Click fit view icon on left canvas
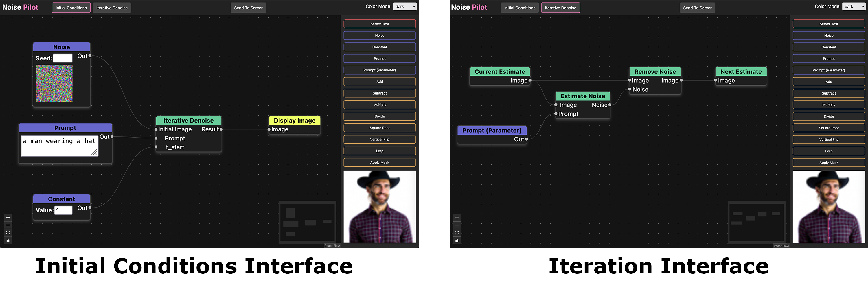The height and width of the screenshot is (289, 868). [8, 233]
